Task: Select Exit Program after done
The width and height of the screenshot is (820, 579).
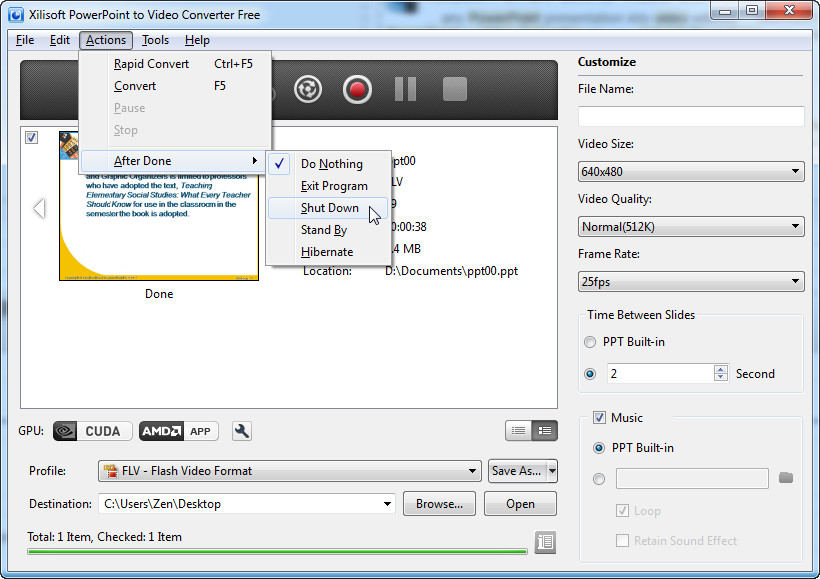Action: pyautogui.click(x=328, y=186)
